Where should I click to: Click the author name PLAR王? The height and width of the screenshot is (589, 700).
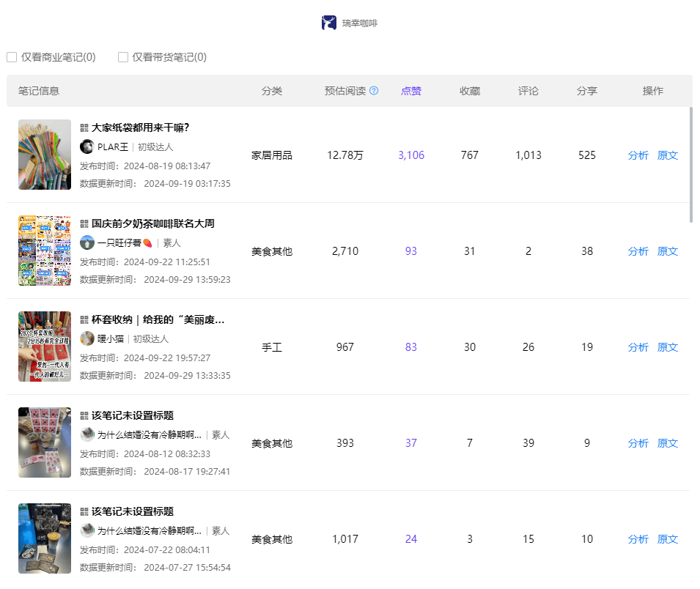pos(113,147)
